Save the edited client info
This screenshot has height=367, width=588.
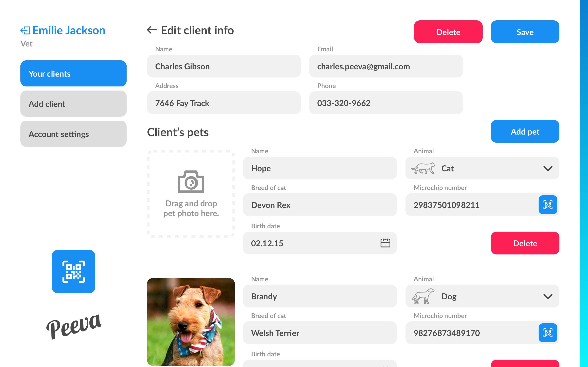click(525, 32)
